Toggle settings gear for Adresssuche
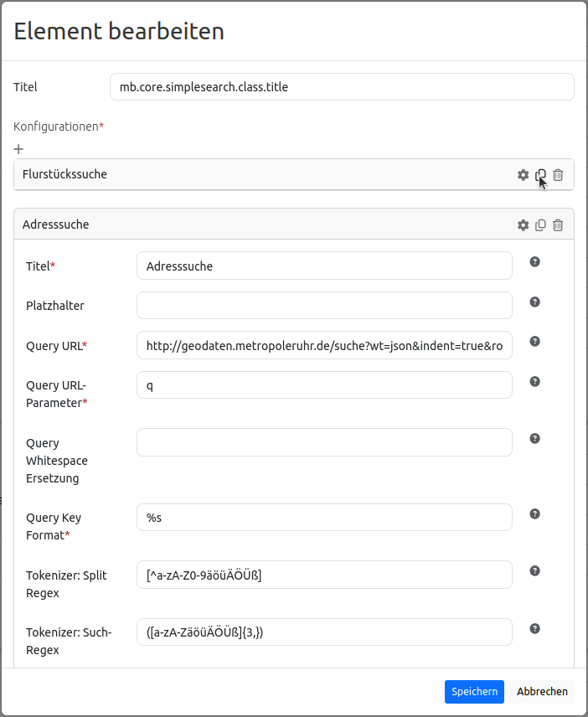 click(x=524, y=225)
